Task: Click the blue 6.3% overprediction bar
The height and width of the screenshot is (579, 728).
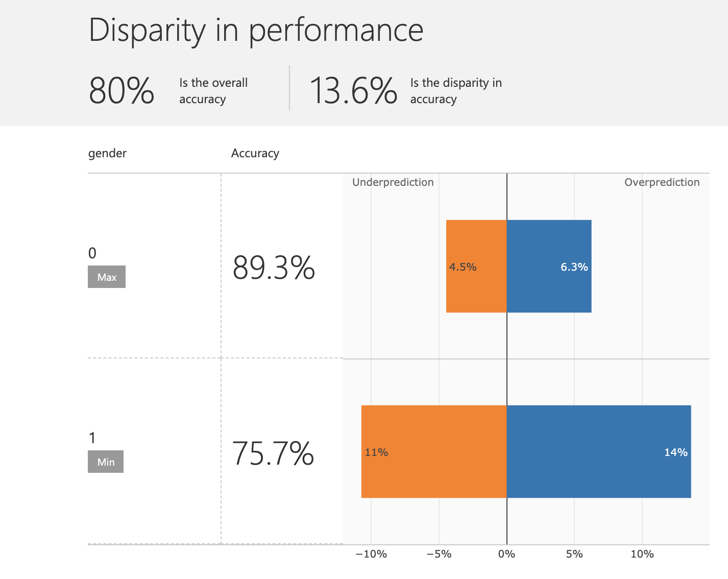Action: pyautogui.click(x=549, y=266)
